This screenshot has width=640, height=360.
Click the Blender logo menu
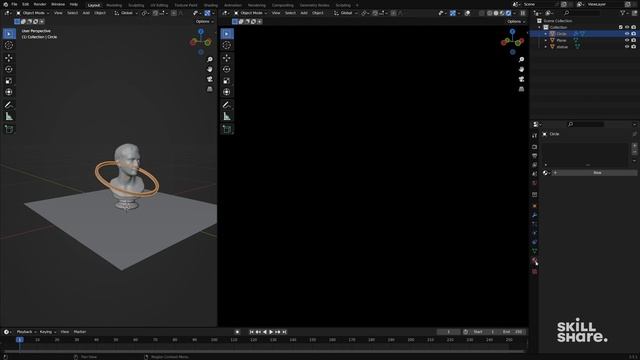click(x=5, y=4)
